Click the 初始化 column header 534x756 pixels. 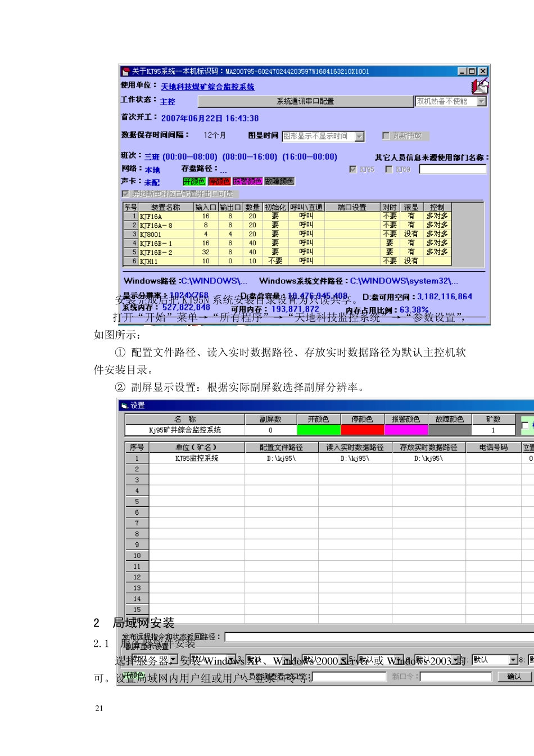[x=275, y=208]
